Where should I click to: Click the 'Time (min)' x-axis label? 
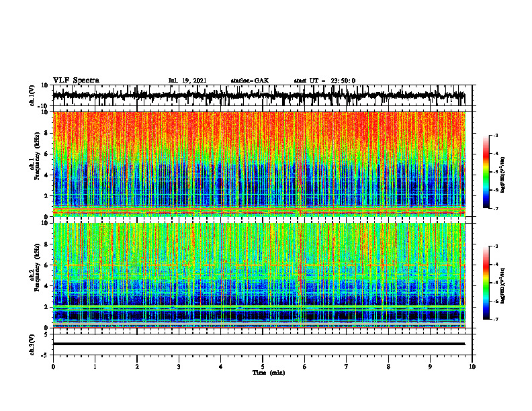(x=269, y=373)
